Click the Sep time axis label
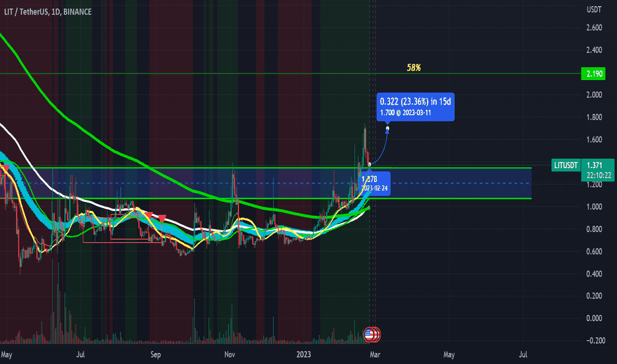 156,355
